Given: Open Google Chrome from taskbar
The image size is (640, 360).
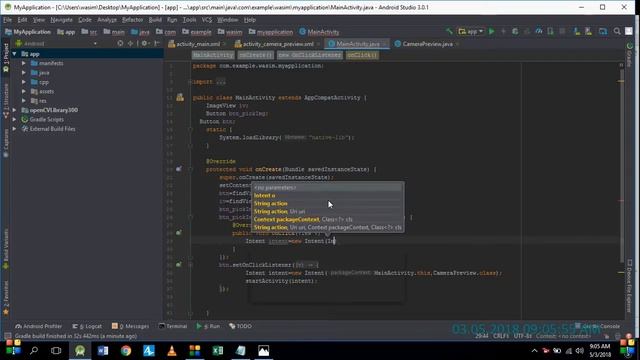Looking at the screenshot, I should tap(126, 351).
